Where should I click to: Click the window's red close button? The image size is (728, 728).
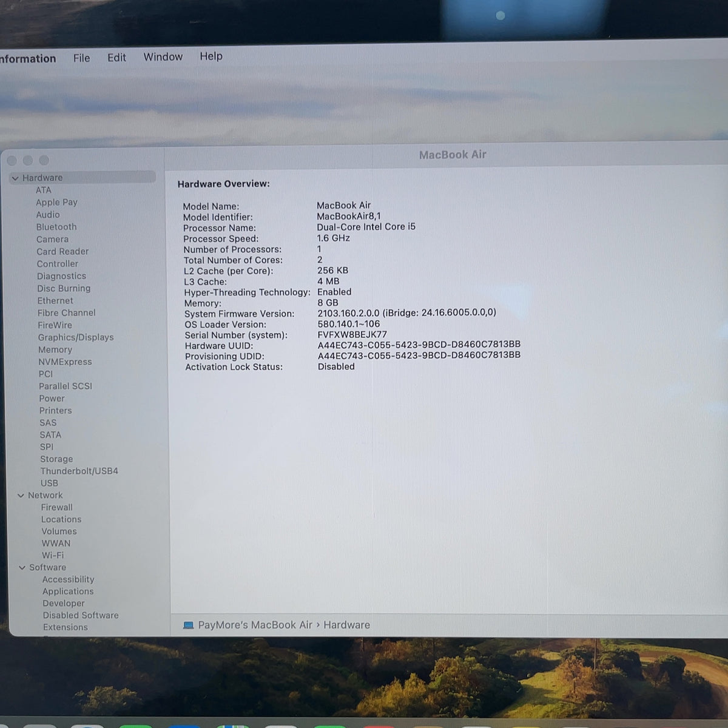(x=12, y=161)
